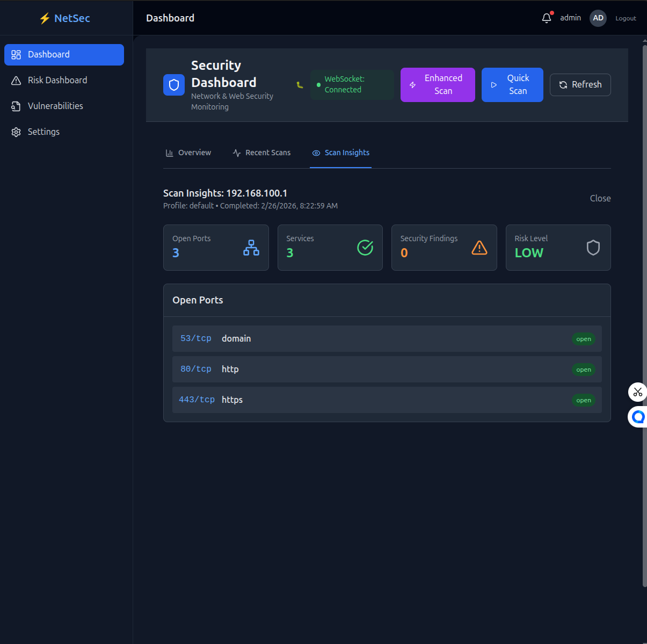The image size is (647, 644).
Task: Click the Settings gear icon in sidebar
Action: click(x=16, y=132)
